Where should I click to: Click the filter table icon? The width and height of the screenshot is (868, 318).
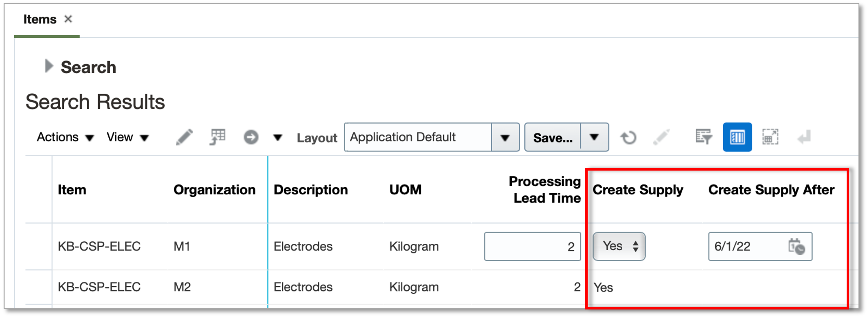click(704, 137)
